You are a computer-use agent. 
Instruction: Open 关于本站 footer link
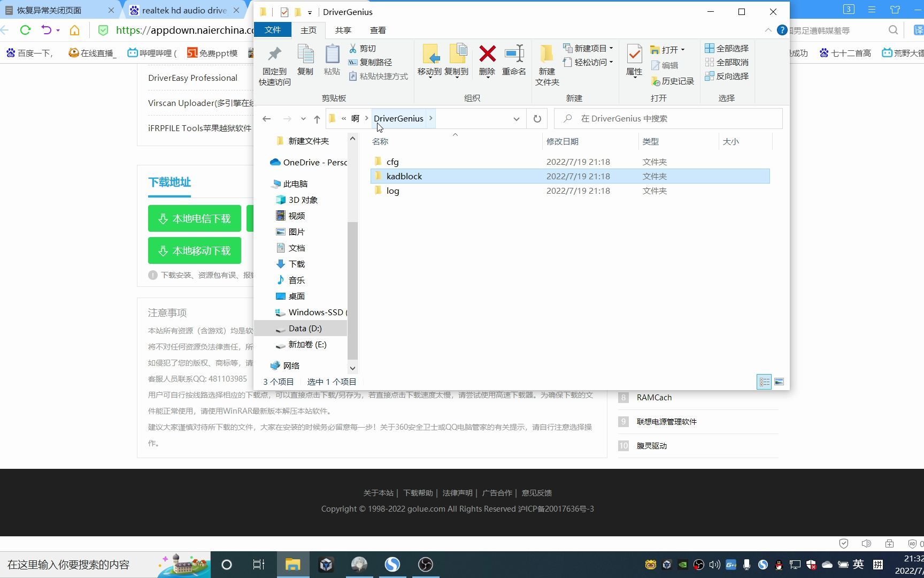pyautogui.click(x=378, y=493)
